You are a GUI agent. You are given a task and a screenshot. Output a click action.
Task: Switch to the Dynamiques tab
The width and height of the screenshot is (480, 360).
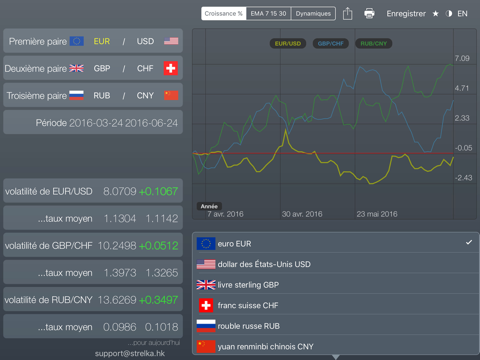click(x=313, y=14)
